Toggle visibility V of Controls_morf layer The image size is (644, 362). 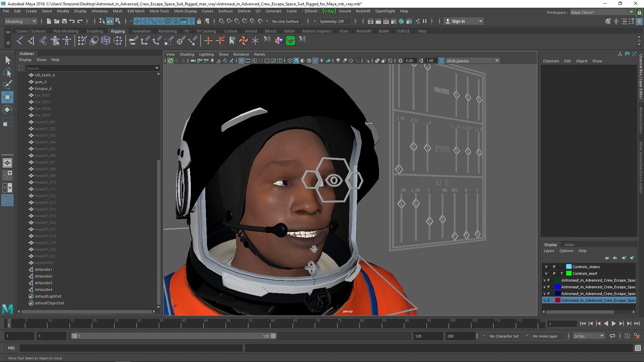[546, 274]
